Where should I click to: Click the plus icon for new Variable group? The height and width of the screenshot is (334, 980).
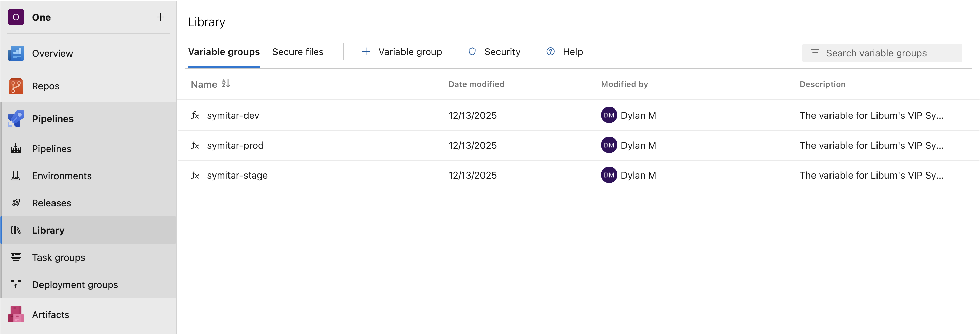[366, 52]
